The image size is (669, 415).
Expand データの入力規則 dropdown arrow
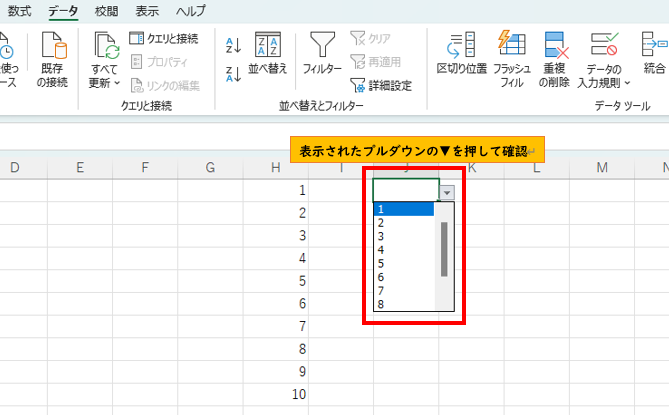627,83
